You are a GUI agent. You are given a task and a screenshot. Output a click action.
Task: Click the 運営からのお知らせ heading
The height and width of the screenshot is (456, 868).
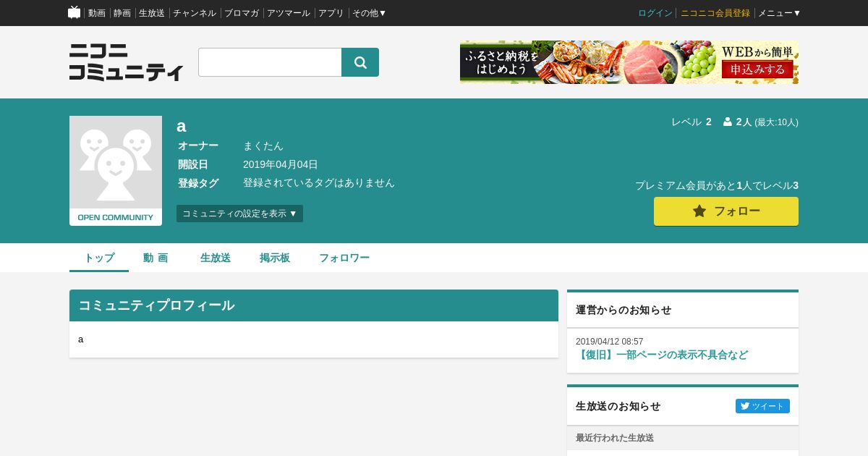coord(624,310)
